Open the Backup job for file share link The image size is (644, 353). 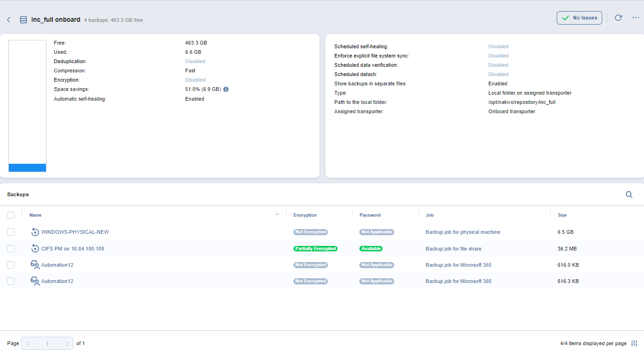point(453,249)
